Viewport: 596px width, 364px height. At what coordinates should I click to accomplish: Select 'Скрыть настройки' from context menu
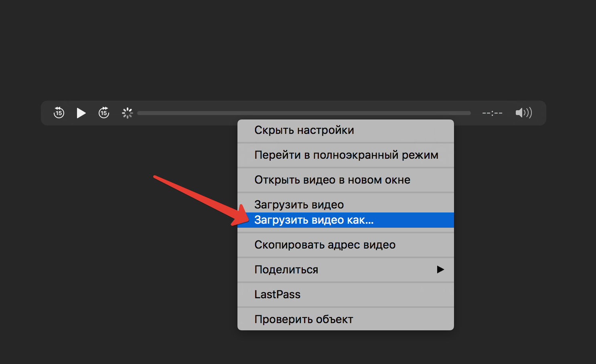pos(304,130)
